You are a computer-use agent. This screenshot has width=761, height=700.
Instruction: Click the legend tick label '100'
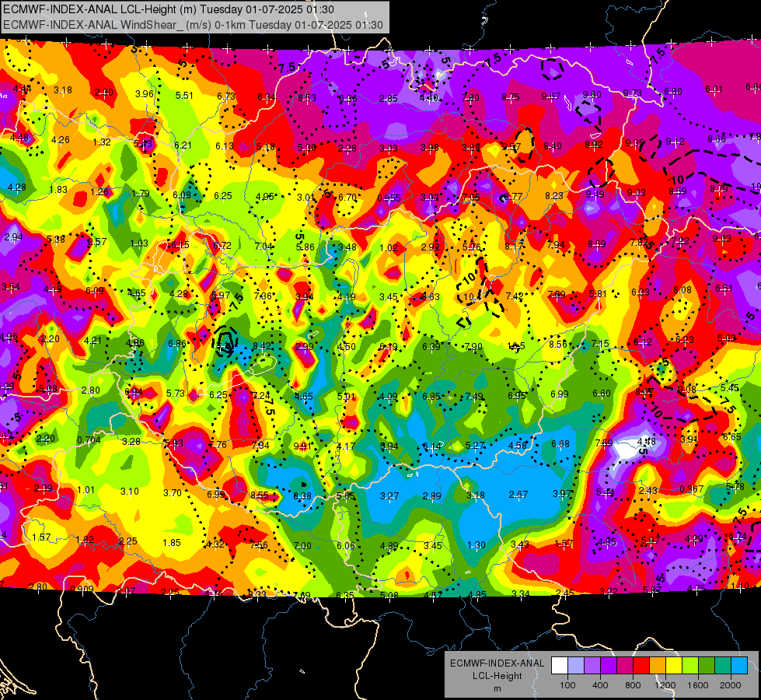point(567,685)
